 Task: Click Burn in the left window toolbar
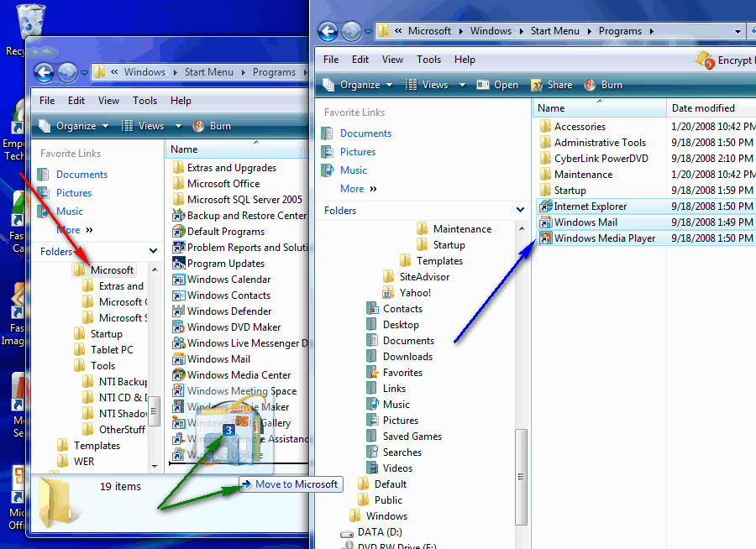pyautogui.click(x=213, y=126)
